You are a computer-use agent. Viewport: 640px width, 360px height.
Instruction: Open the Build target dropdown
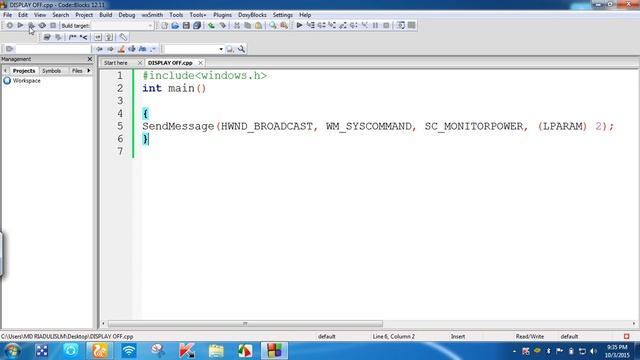coord(150,26)
